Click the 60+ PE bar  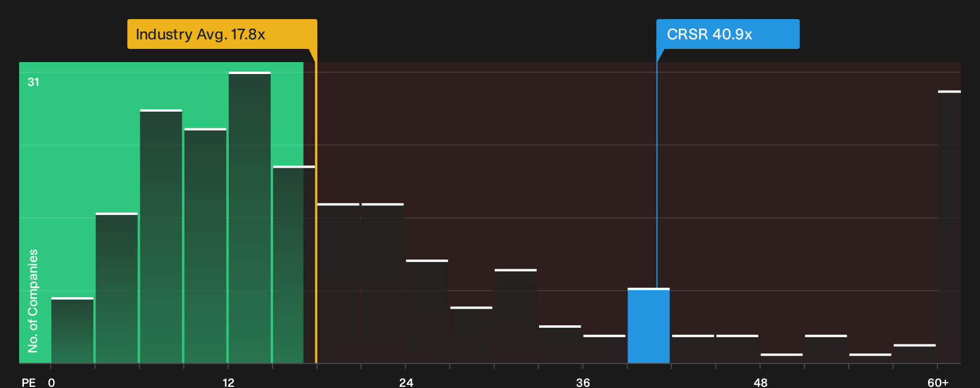tap(949, 227)
